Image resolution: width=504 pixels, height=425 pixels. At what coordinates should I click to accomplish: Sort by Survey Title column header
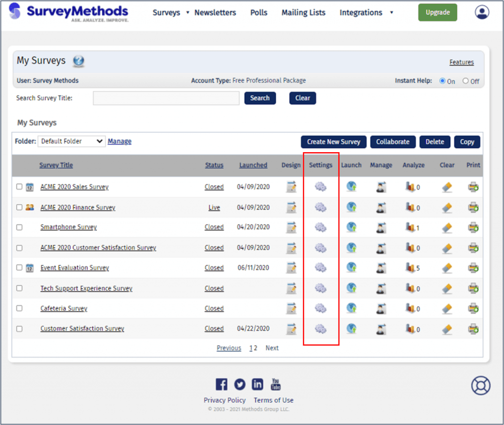point(56,165)
